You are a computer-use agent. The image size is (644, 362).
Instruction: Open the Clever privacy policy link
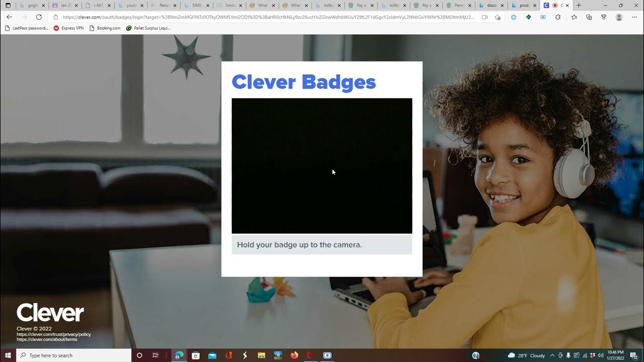54,334
